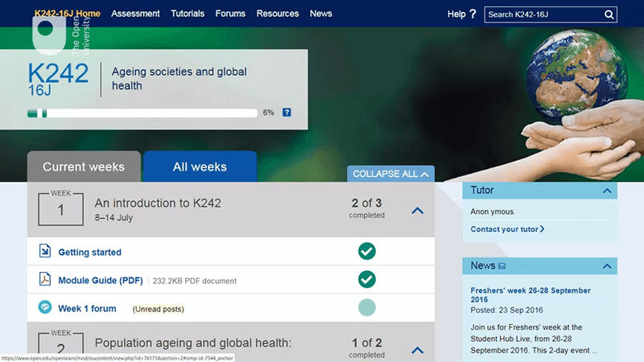Click the Week 1 number box
Screen dimensions: 644x362
(61, 208)
